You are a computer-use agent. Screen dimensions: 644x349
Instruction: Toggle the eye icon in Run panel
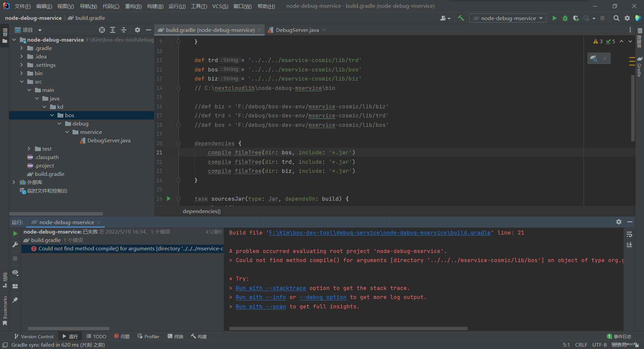tap(15, 272)
